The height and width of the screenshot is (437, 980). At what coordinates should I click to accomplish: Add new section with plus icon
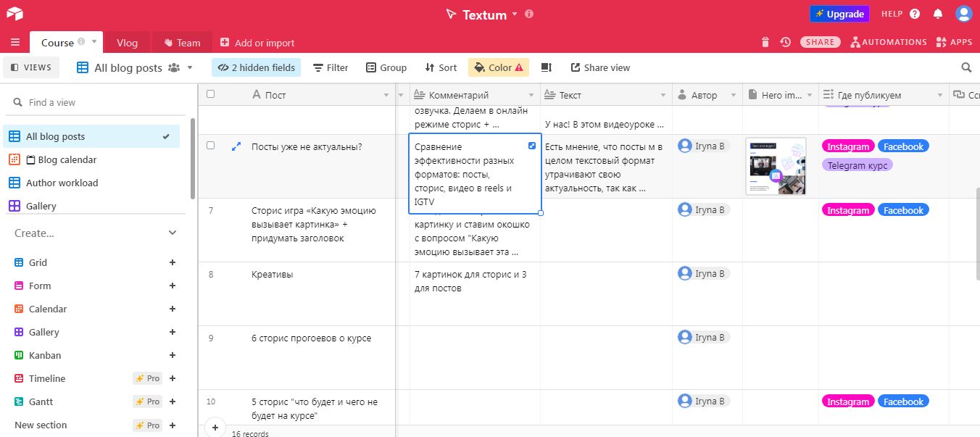[x=173, y=425]
